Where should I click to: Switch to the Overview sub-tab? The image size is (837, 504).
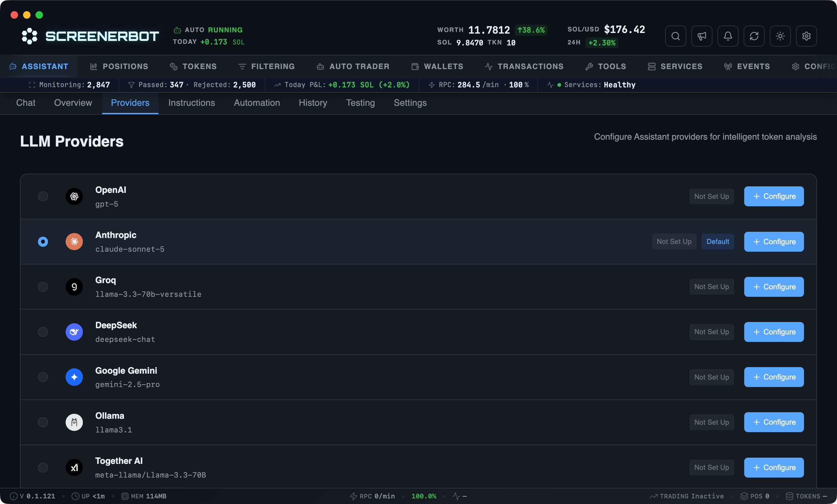click(x=73, y=103)
